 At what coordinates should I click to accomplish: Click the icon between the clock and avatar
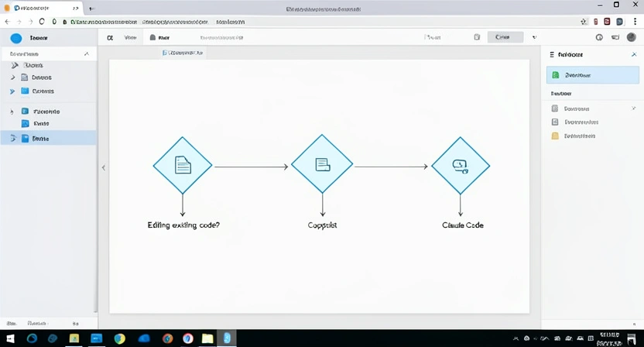coord(615,37)
